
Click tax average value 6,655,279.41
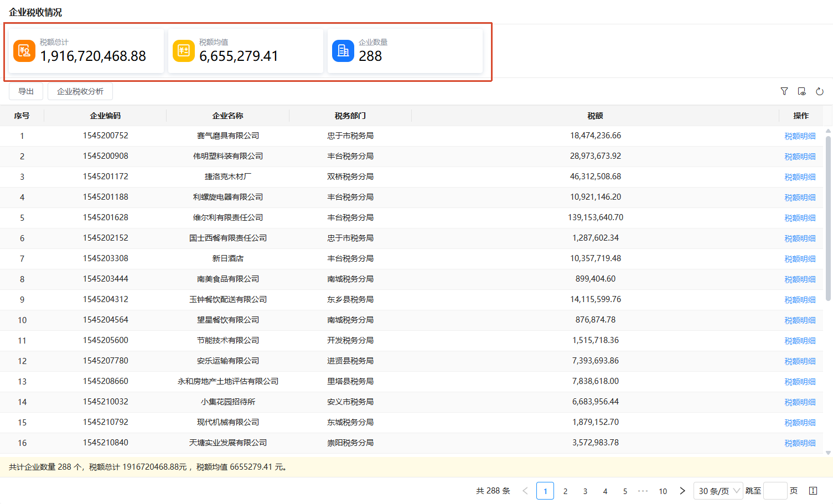click(239, 56)
